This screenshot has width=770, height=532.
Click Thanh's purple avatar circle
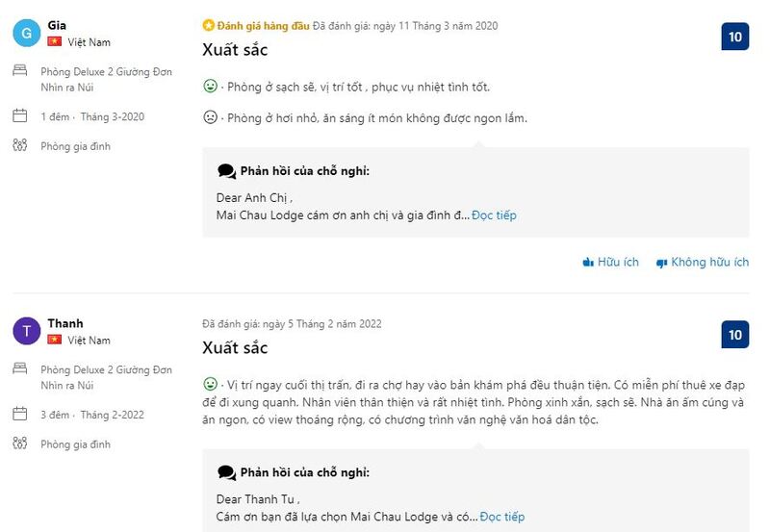pos(27,332)
